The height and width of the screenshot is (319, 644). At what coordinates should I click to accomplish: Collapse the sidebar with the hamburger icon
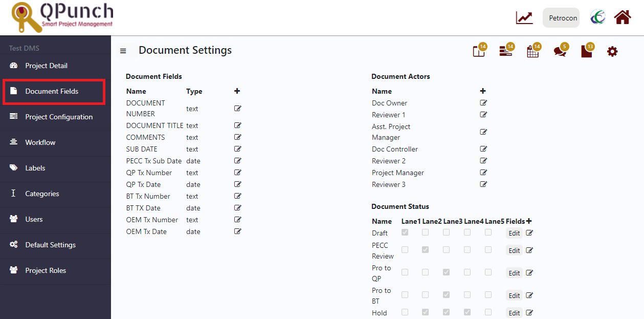[x=122, y=50]
